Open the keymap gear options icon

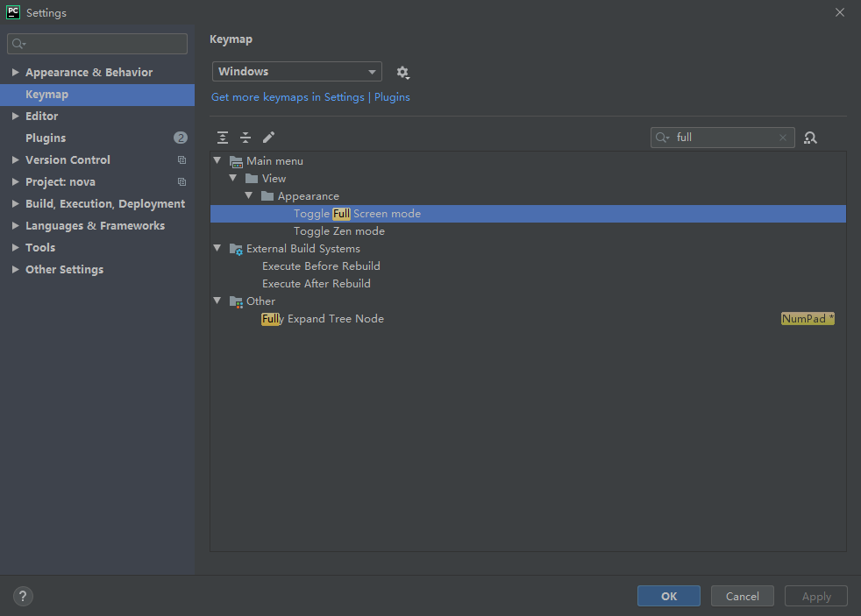point(402,72)
